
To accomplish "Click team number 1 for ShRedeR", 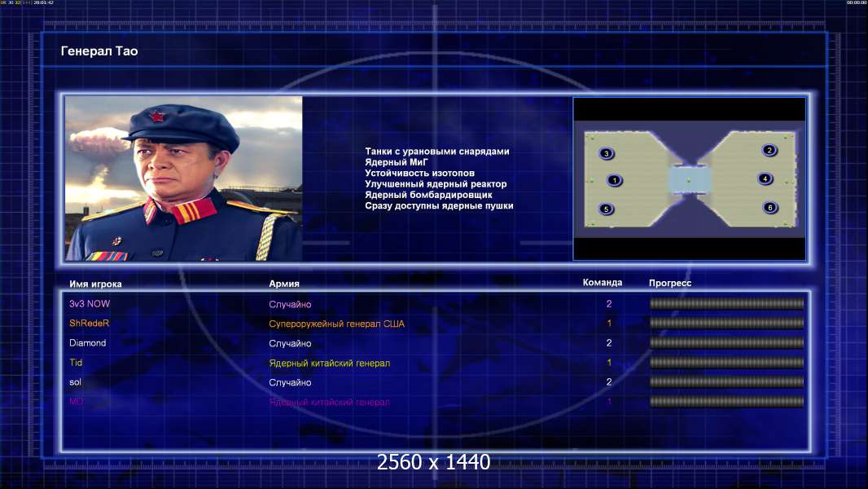I will point(609,323).
